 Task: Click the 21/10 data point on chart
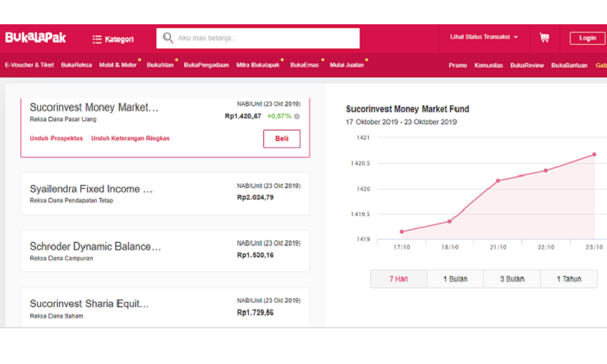click(x=498, y=180)
